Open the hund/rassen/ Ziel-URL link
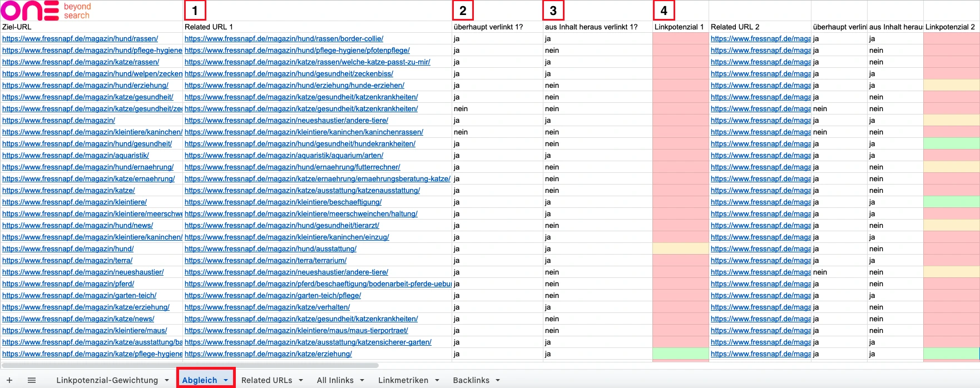This screenshot has width=980, height=388. (x=80, y=39)
